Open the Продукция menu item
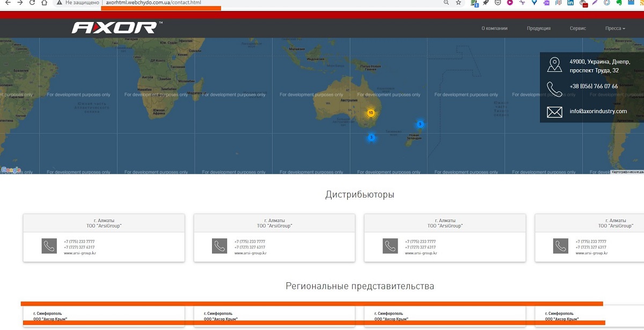Screen dimensions: 644x330 pos(538,28)
